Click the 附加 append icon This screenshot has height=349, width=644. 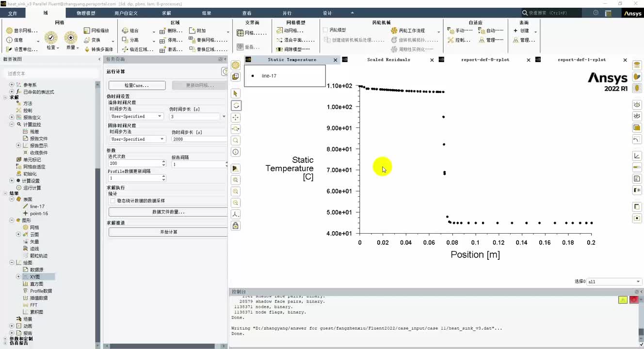click(x=192, y=31)
